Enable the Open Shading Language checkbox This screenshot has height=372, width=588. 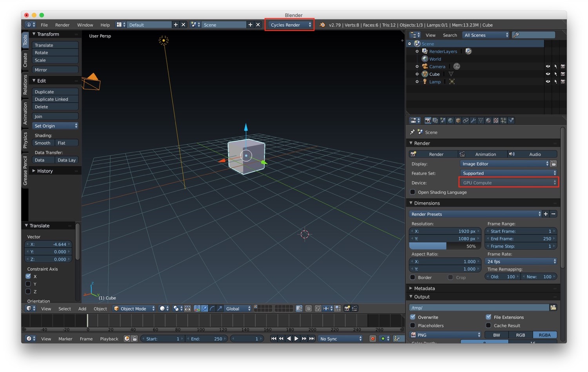click(412, 192)
